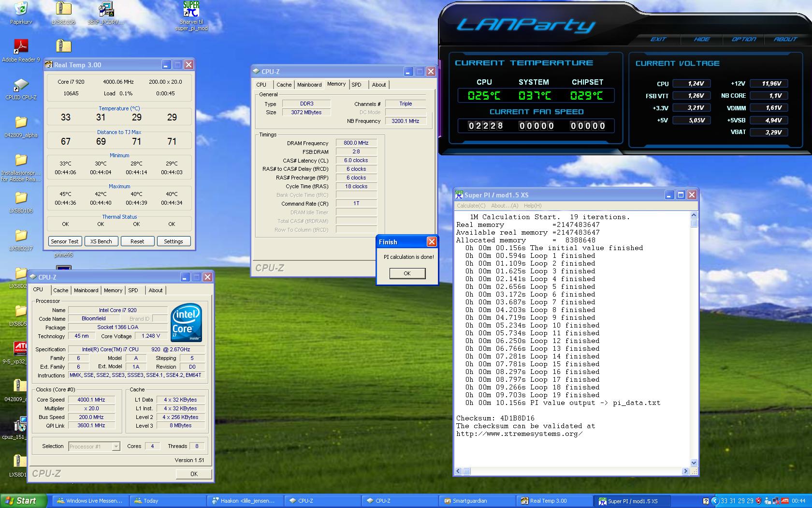The height and width of the screenshot is (508, 812).
Task: Switch to CPU tab in memory CPU-Z window
Action: click(261, 85)
